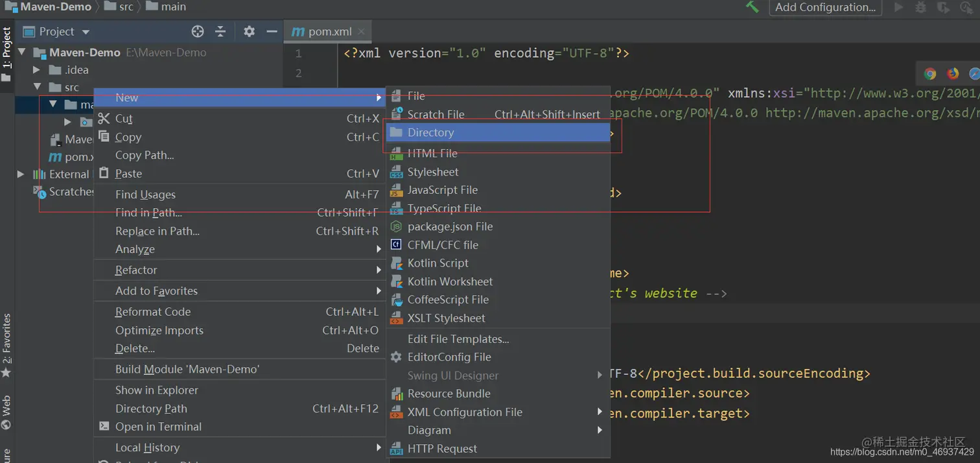The width and height of the screenshot is (980, 463).
Task: Create a new EditorConfig File
Action: 498,357
